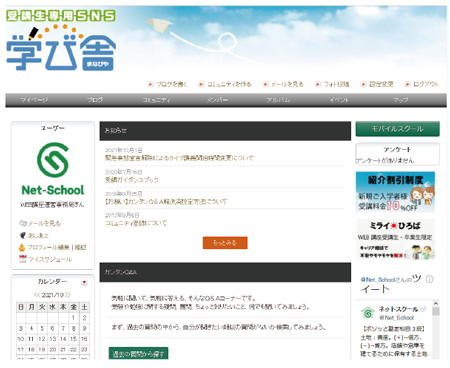Click the calendar icon next to マイスケジュール
The image size is (450, 368).
(23, 259)
